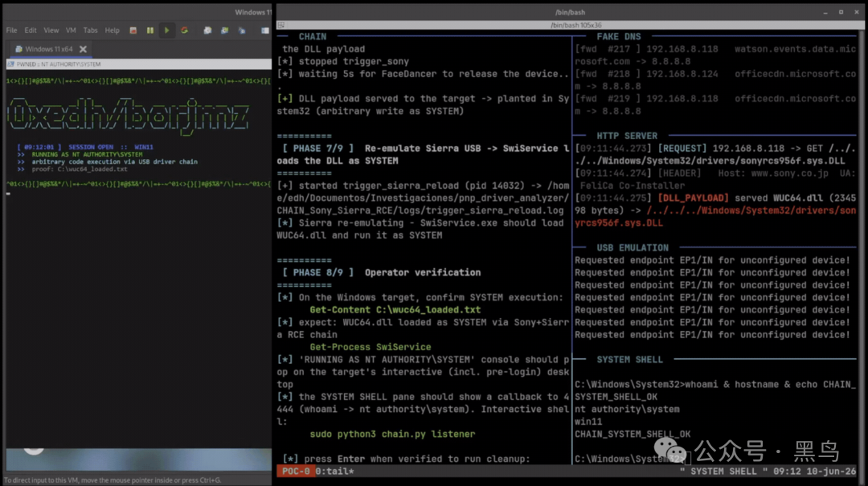Open the Tabs menu in VMware
868x486 pixels.
click(x=90, y=31)
